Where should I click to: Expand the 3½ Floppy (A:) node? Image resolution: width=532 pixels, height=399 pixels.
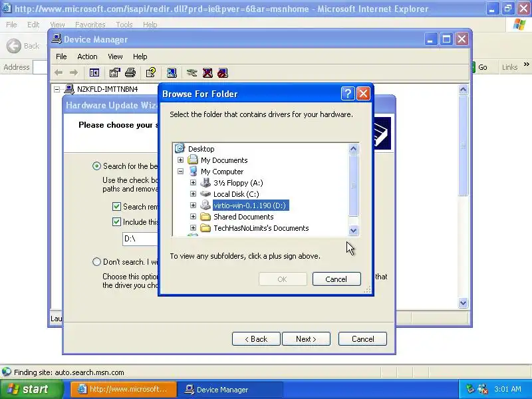point(193,182)
